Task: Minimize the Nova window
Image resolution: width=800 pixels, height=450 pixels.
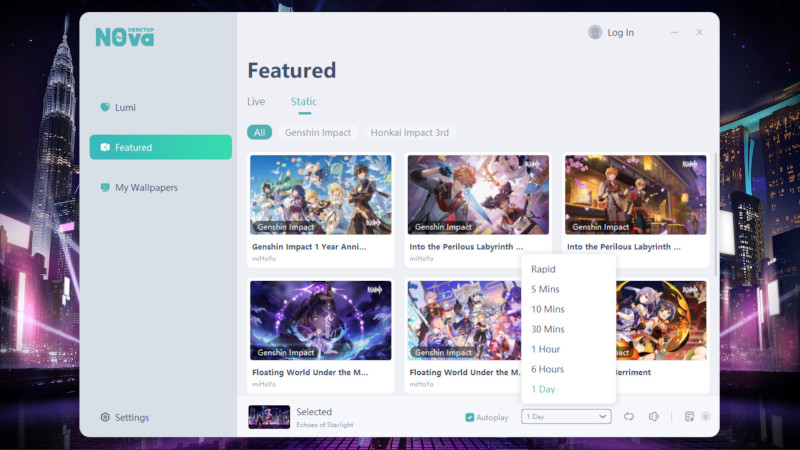Action: pyautogui.click(x=674, y=32)
